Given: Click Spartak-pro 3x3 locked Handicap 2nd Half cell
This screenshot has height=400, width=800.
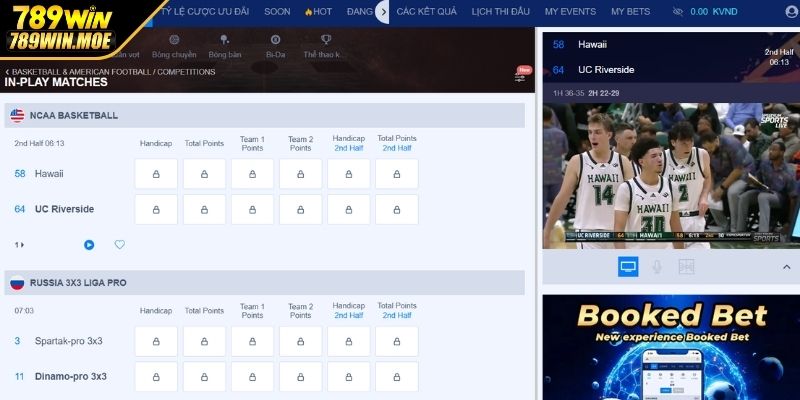Looking at the screenshot, I should point(348,341).
